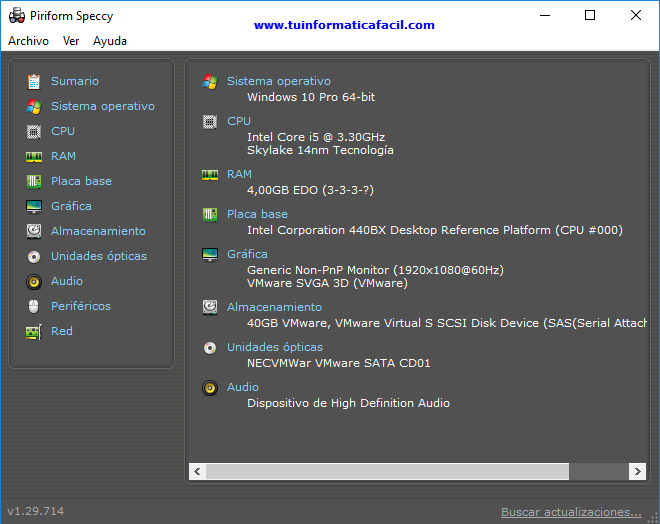This screenshot has width=660, height=524.
Task: Click the Sistema operativo heading link in summary
Action: tap(279, 81)
